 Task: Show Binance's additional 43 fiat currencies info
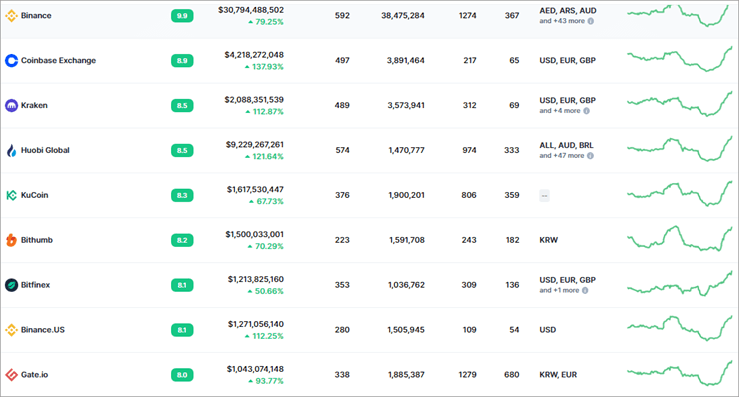(591, 21)
